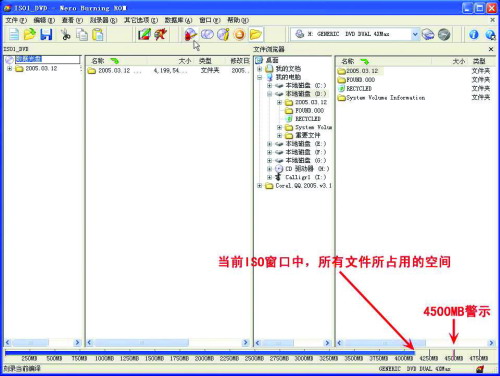Select 桌面 root in file browser tree
Viewport: 500px width, 376px height.
(272, 60)
